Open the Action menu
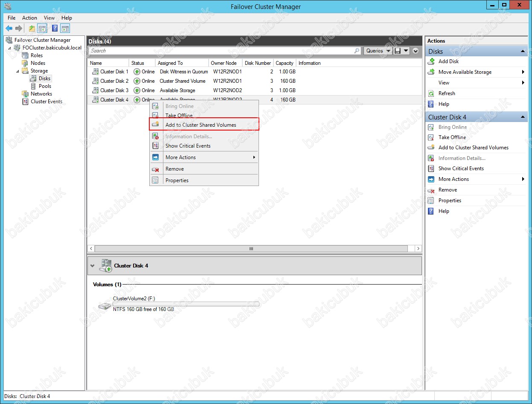 click(29, 18)
